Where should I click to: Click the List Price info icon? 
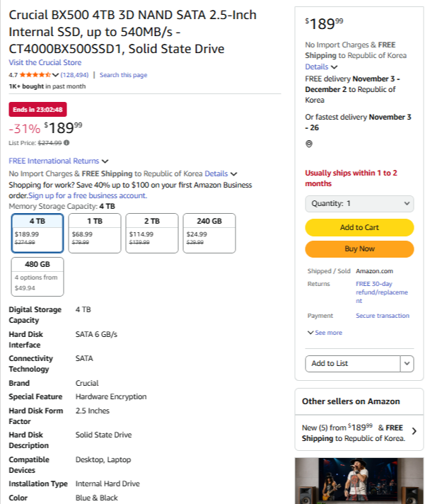(66, 143)
